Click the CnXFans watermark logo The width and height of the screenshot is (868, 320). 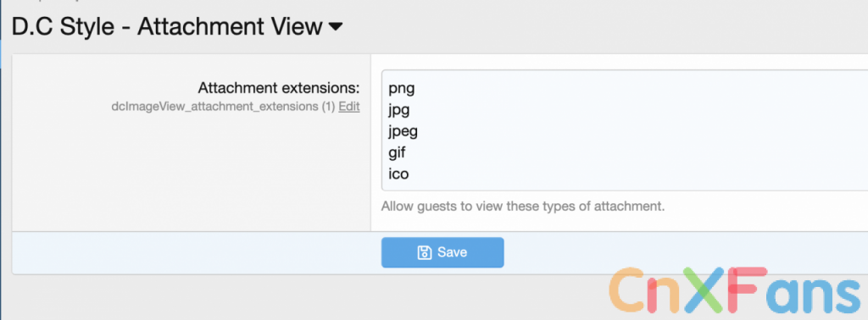737,290
